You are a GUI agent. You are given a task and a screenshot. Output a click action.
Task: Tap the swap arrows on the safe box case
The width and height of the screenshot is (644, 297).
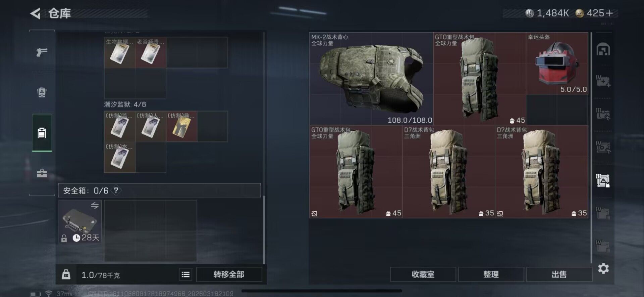[95, 205]
